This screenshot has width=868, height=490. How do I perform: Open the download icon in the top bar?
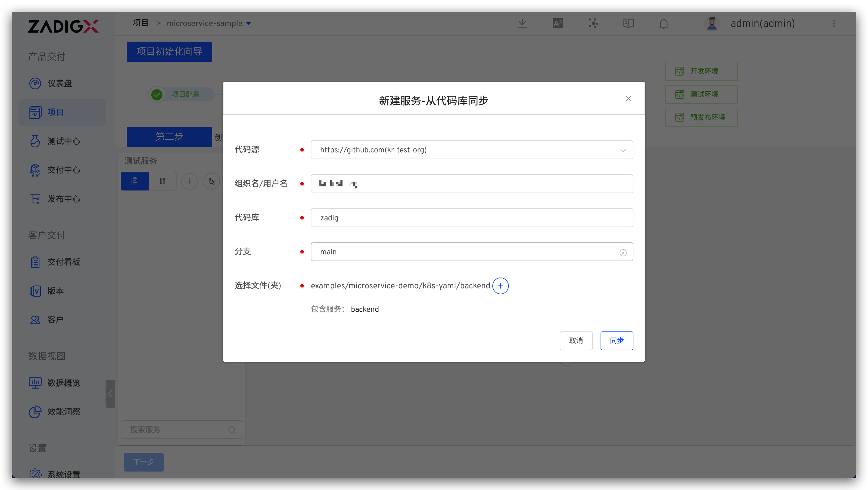click(x=522, y=23)
